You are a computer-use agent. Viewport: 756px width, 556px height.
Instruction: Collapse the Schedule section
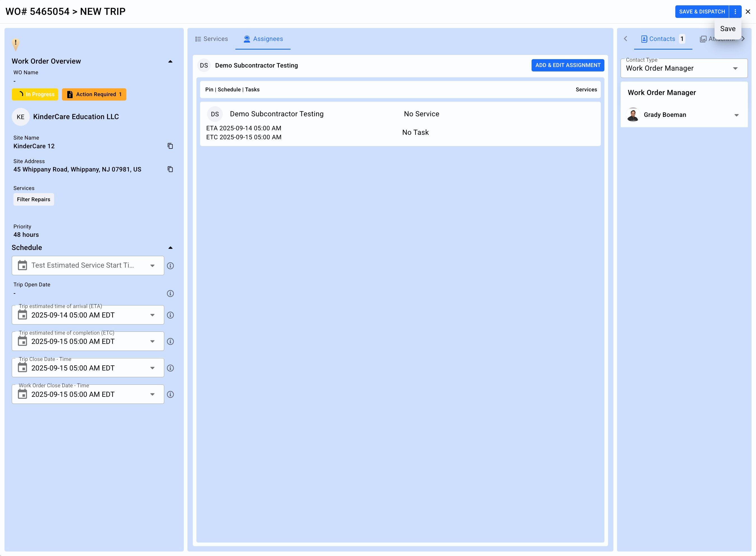170,248
